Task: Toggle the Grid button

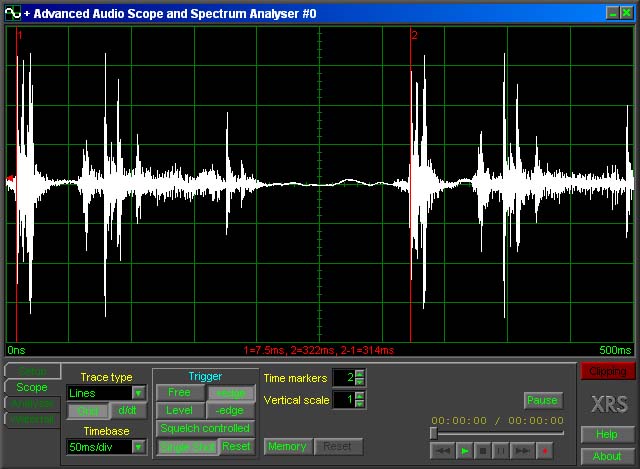Action: click(88, 411)
